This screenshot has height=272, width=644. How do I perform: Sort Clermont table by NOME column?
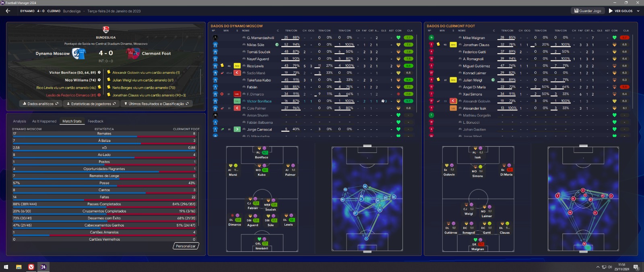462,31
